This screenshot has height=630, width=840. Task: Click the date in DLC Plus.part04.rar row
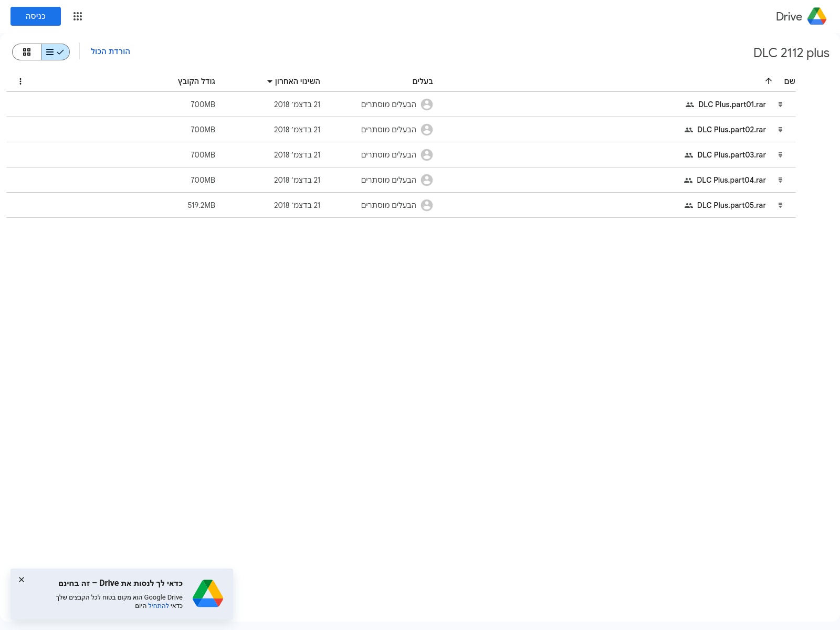click(x=297, y=180)
